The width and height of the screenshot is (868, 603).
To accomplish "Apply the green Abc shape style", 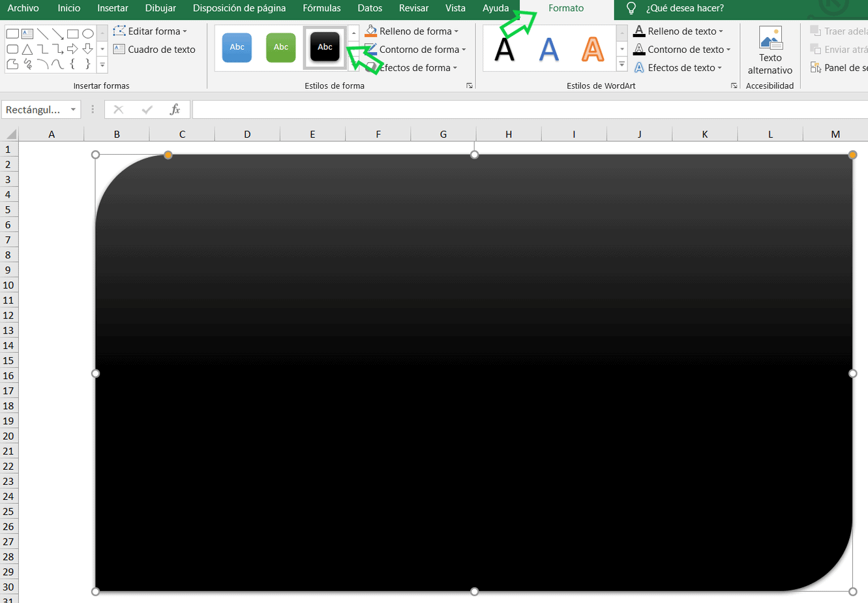I will [x=281, y=48].
